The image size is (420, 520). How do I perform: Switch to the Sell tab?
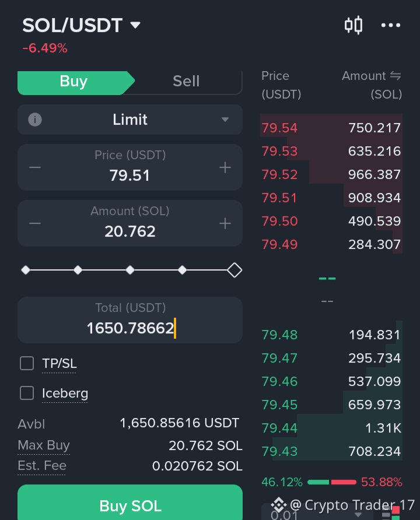pyautogui.click(x=186, y=81)
